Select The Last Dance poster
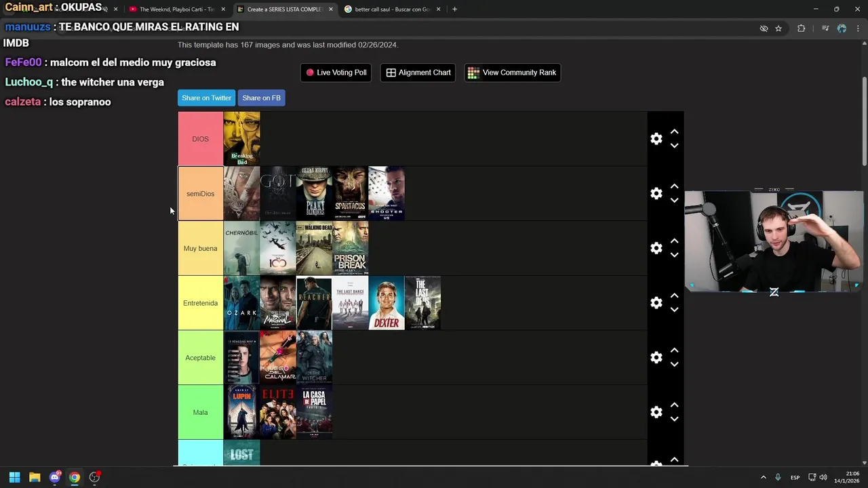The image size is (868, 488). (350, 303)
